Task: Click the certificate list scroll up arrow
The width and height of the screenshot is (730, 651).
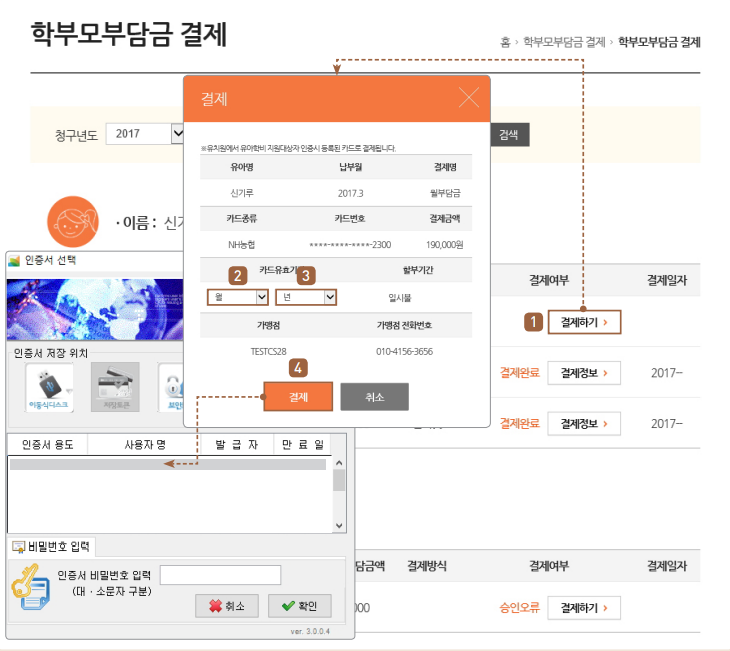Action: click(339, 463)
